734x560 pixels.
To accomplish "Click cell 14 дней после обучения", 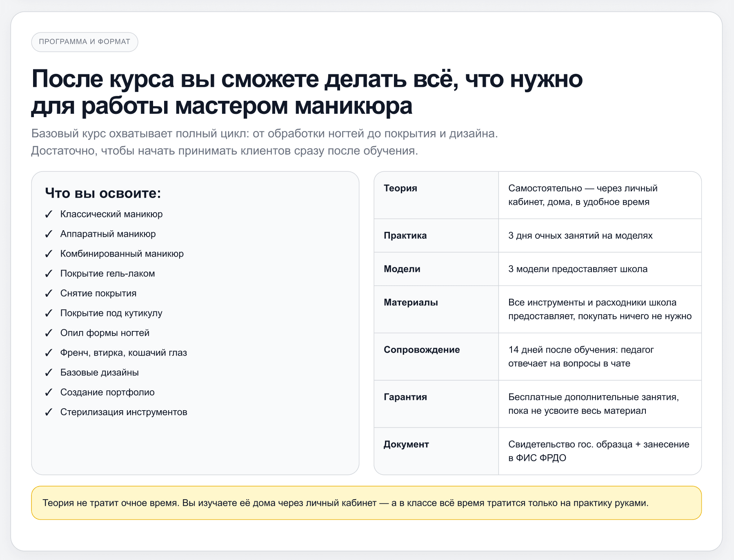I will (600, 356).
